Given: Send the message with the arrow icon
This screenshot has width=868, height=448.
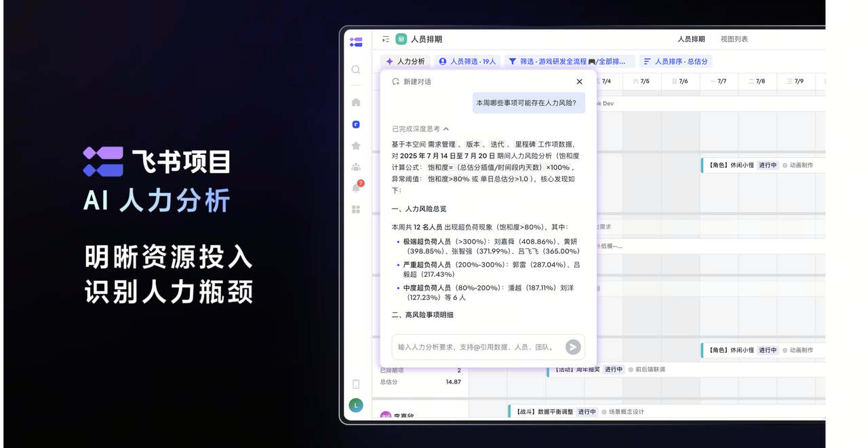Looking at the screenshot, I should click(x=573, y=347).
